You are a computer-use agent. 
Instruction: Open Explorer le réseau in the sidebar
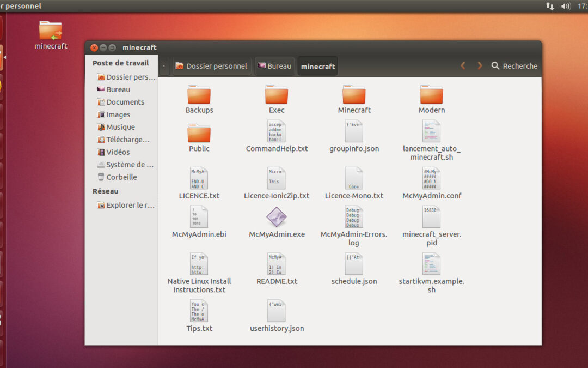126,205
